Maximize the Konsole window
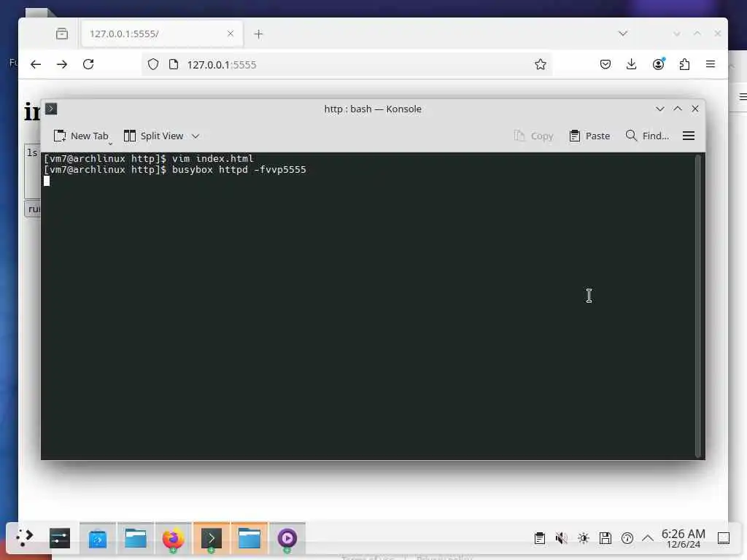Viewport: 747px width, 560px height. tap(678, 109)
